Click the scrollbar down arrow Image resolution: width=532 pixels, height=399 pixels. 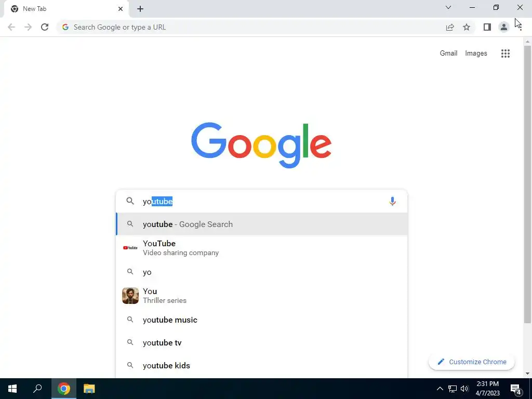[527, 374]
